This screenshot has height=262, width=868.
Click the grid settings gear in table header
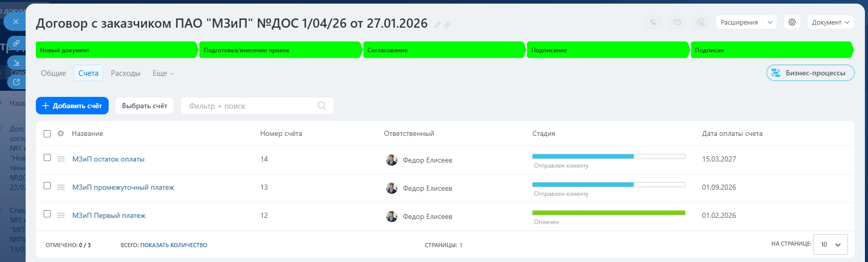pos(61,133)
